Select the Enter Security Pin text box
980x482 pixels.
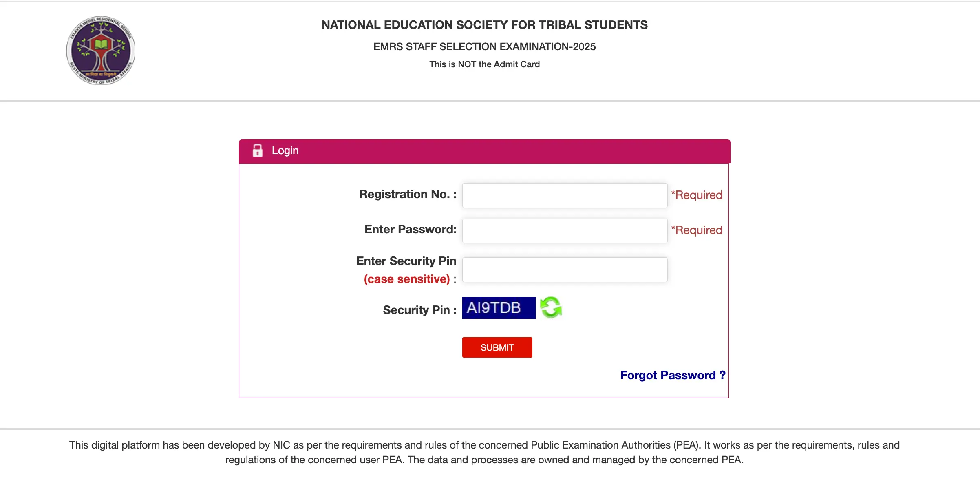coord(564,270)
